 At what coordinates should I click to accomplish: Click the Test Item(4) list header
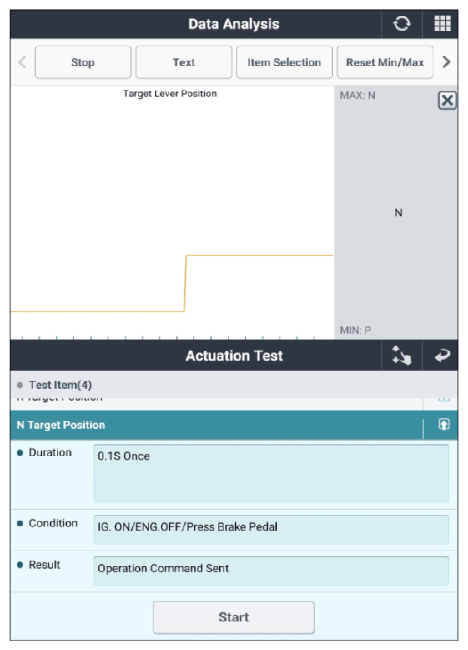pos(234,385)
